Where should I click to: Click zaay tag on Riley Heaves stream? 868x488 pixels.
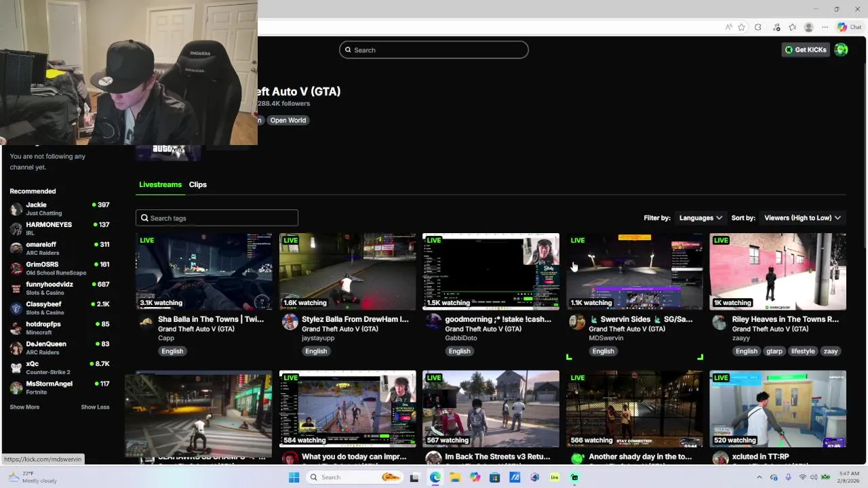[831, 351]
